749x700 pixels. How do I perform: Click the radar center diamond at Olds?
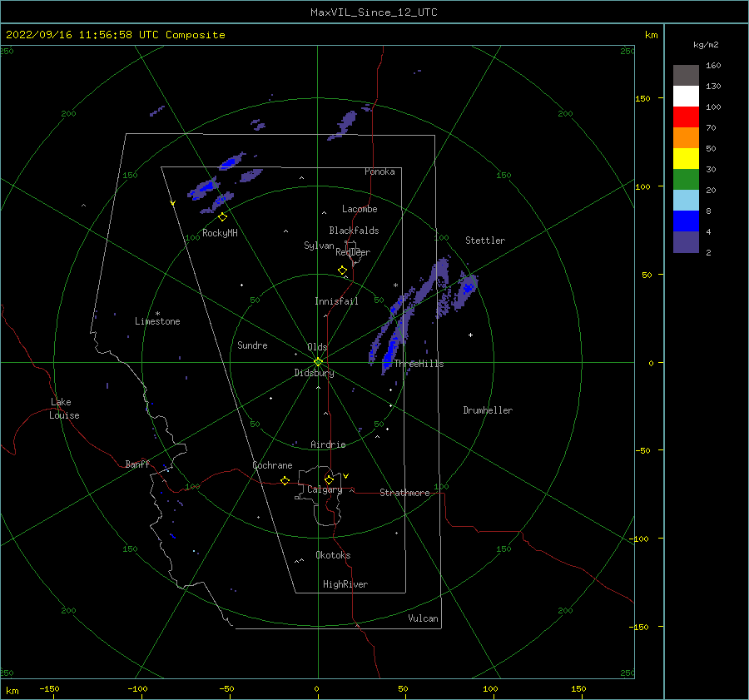pos(318,362)
